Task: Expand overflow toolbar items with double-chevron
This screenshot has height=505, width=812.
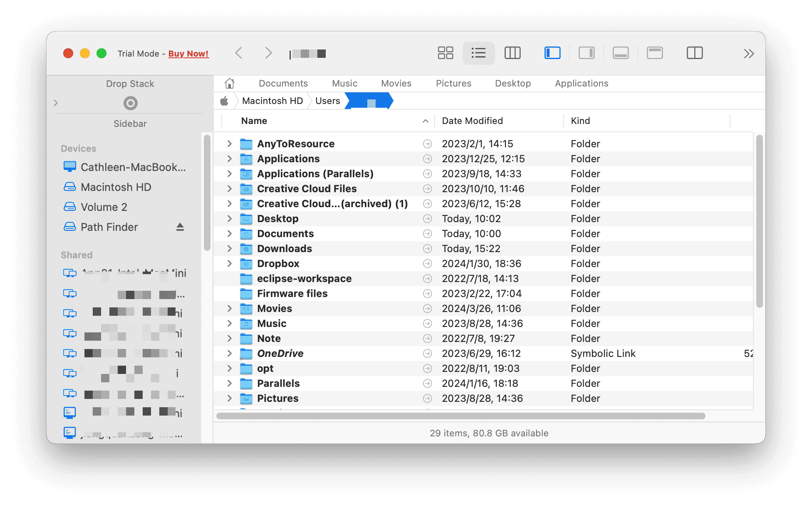Action: [749, 53]
